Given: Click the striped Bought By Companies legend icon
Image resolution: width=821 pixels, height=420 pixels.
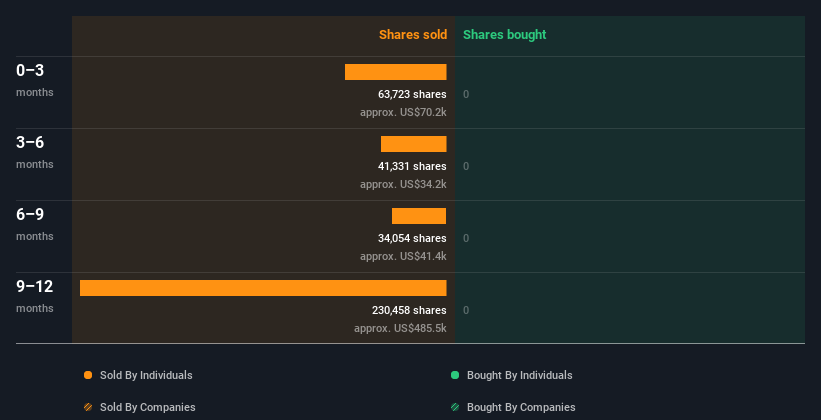Looking at the screenshot, I should coord(455,407).
